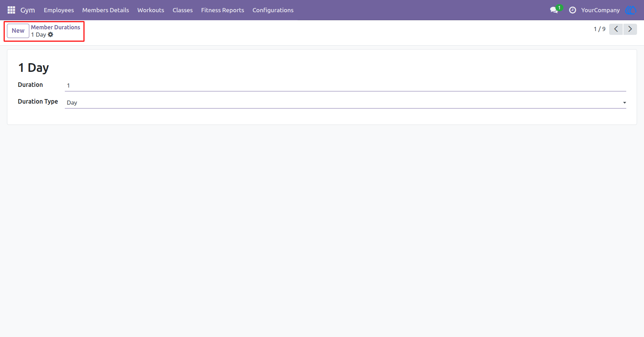The width and height of the screenshot is (644, 337).
Task: Open the apps grid menu icon
Action: click(x=11, y=10)
